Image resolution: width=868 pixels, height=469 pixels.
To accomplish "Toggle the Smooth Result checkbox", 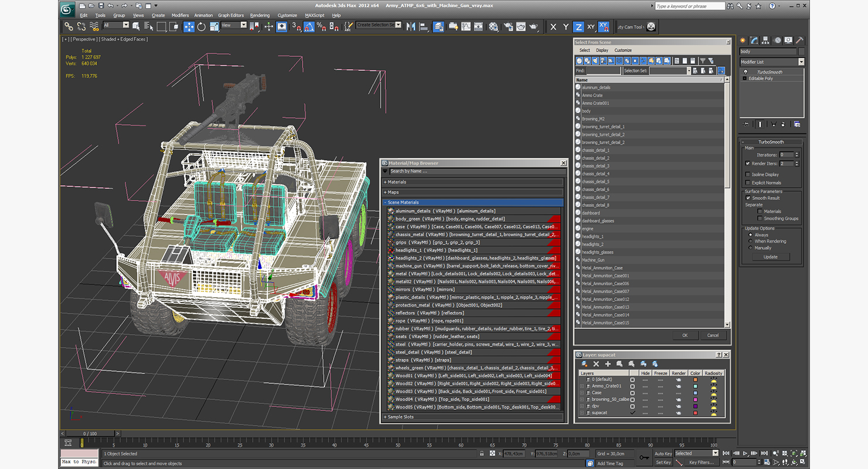I will pos(748,198).
